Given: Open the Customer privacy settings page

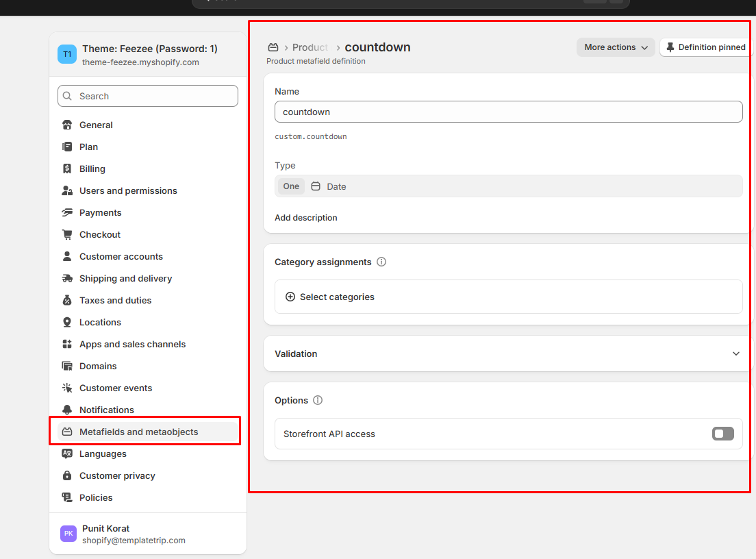Looking at the screenshot, I should click(117, 475).
